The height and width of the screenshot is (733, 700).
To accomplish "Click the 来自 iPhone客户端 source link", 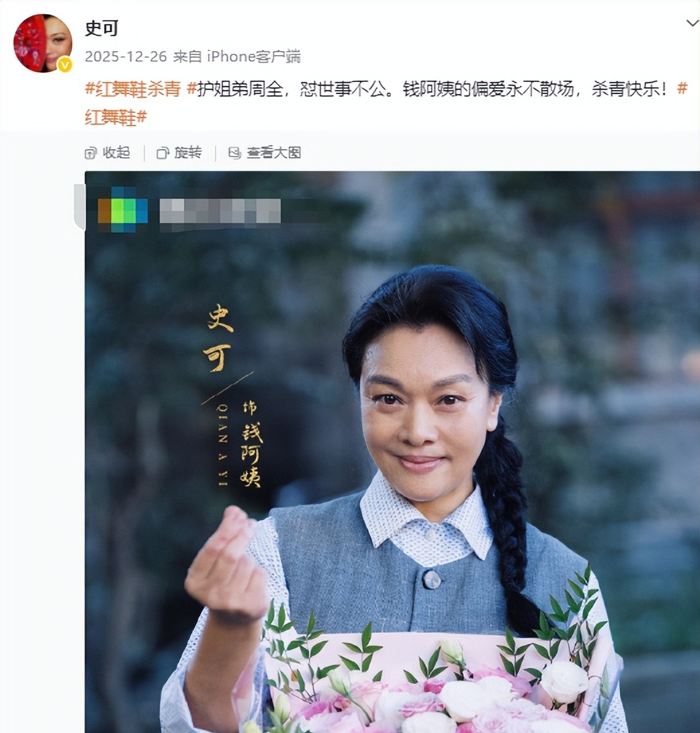I will coord(237,56).
